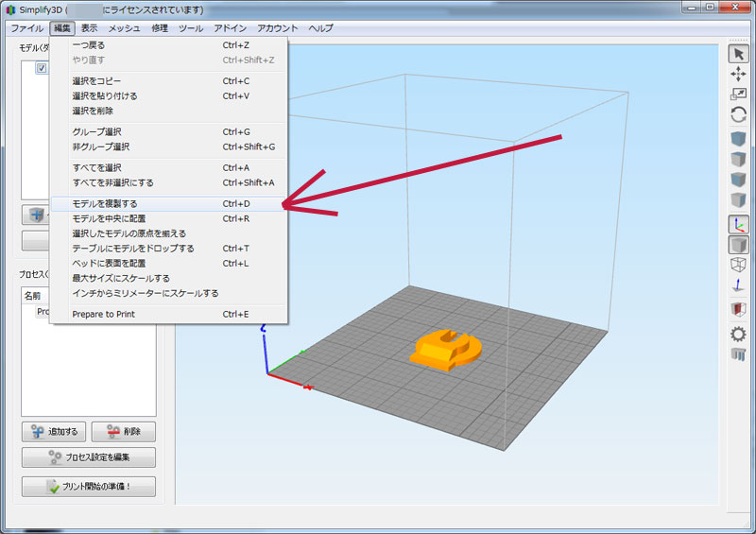Choose モデルを複製する menu entry
This screenshot has height=534, width=756.
coord(169,203)
